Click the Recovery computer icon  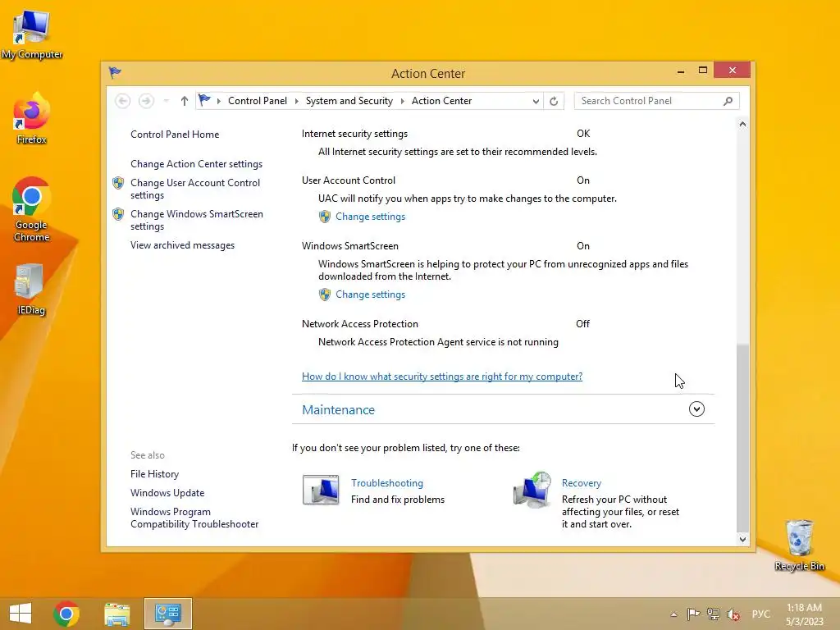[x=532, y=490]
